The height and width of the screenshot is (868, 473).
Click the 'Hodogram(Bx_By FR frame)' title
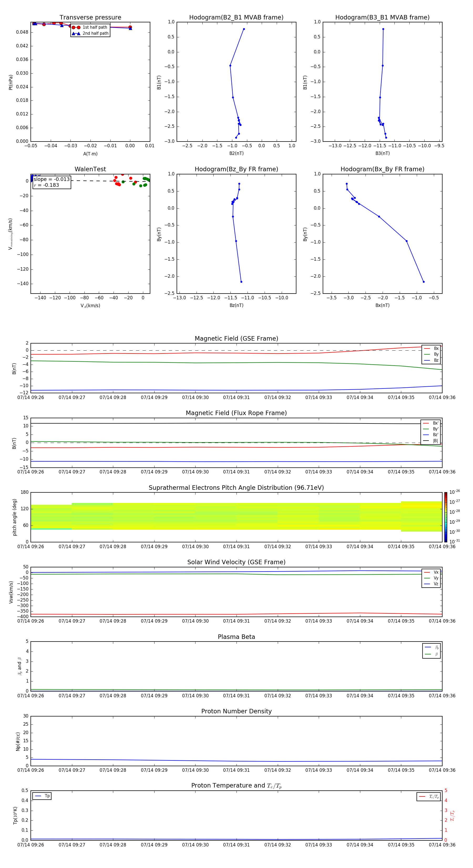pos(382,169)
